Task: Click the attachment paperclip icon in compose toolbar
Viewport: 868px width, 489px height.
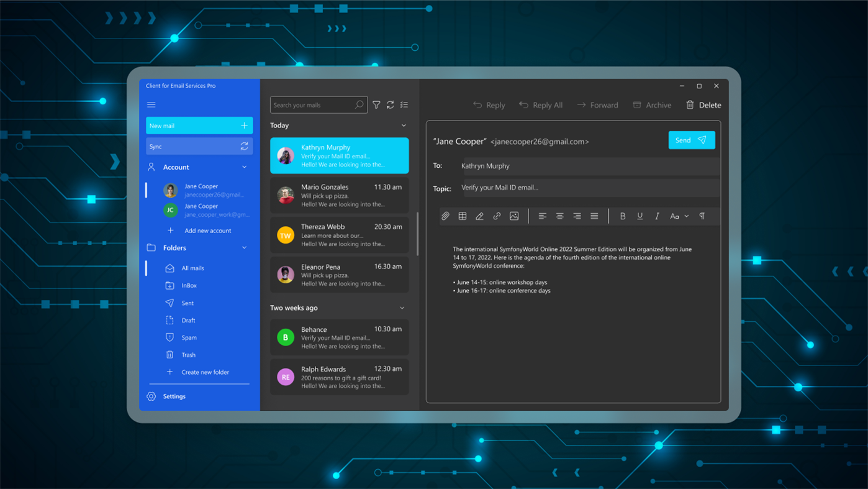Action: pyautogui.click(x=445, y=216)
